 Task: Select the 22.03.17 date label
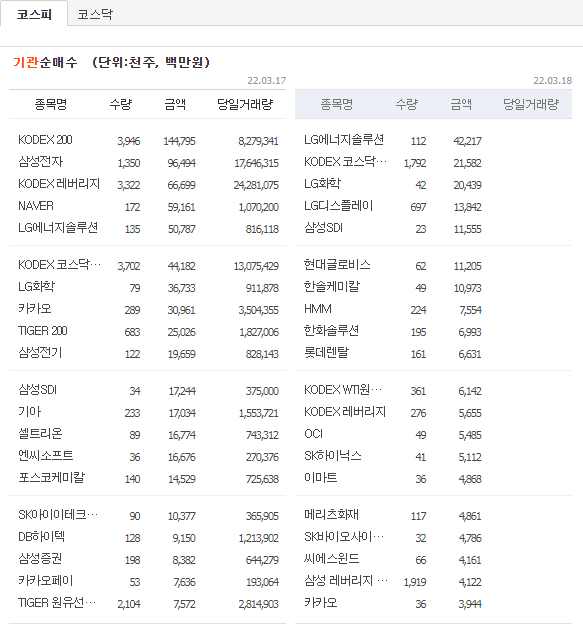tap(267, 81)
